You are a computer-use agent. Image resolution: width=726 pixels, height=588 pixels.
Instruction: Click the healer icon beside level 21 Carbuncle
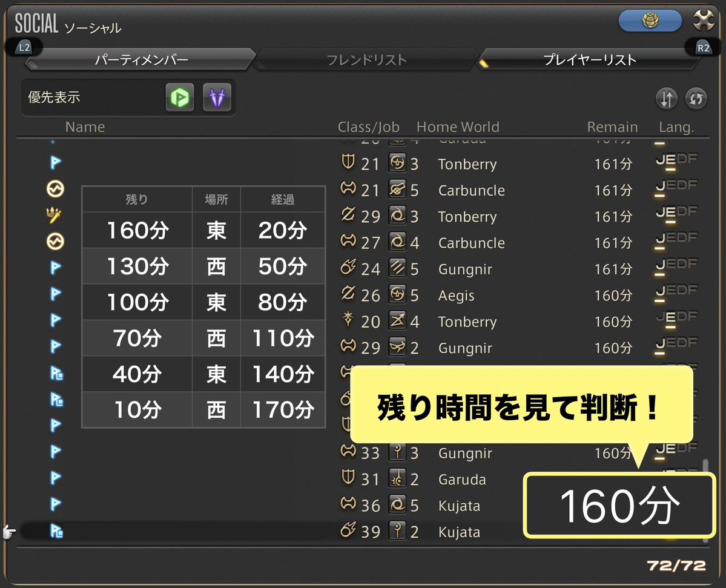click(348, 188)
